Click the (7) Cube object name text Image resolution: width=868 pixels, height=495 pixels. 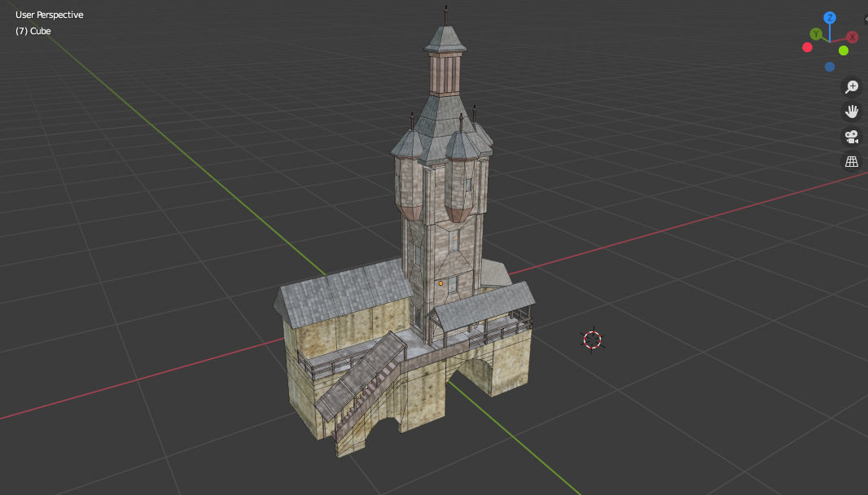click(x=32, y=31)
